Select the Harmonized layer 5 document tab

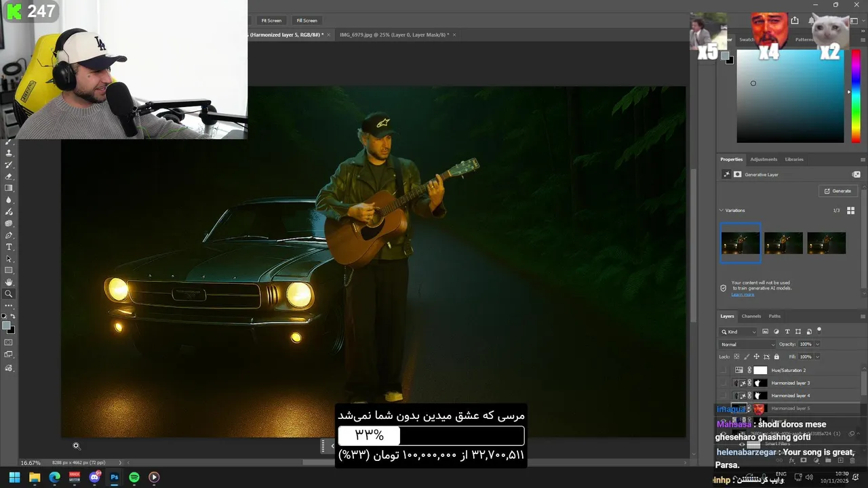pos(287,35)
